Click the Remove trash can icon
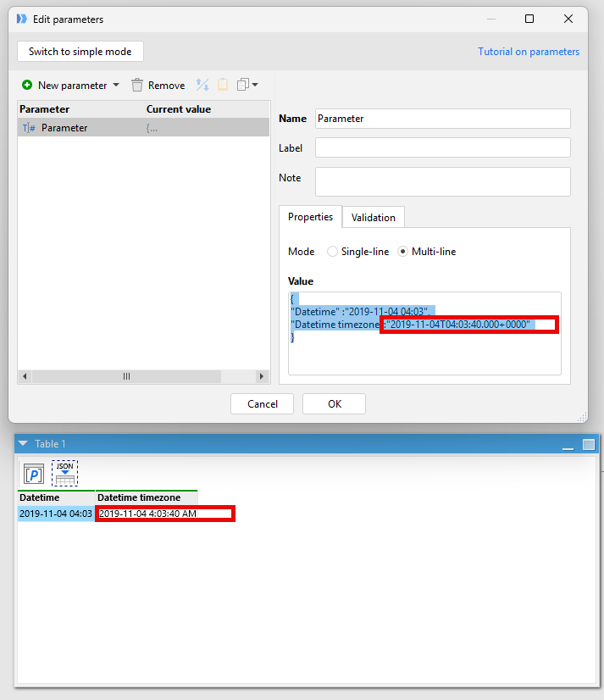This screenshot has height=700, width=604. tap(137, 86)
